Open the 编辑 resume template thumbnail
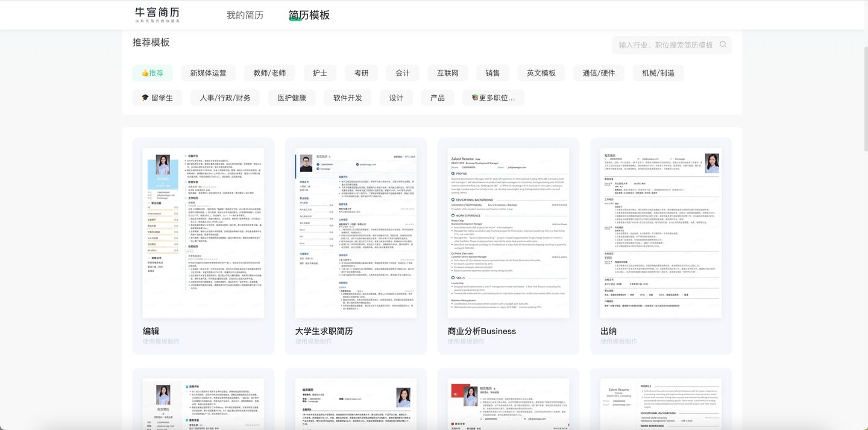The height and width of the screenshot is (430, 868). (x=203, y=233)
